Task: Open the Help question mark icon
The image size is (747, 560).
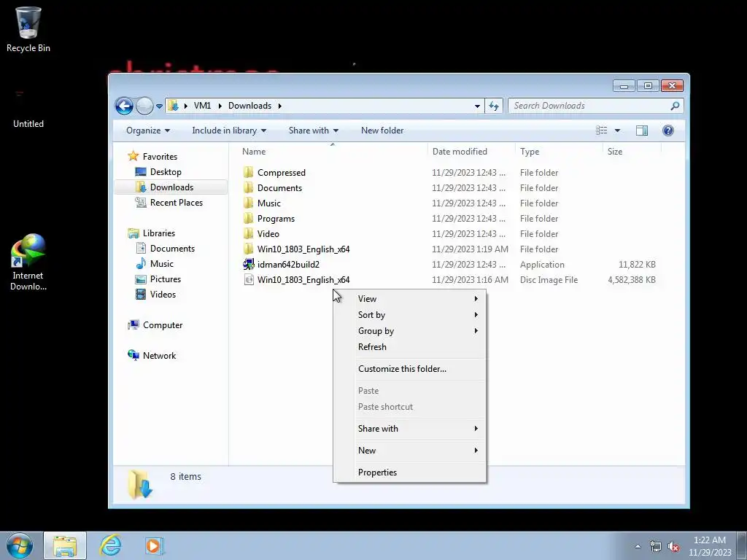Action: click(x=668, y=131)
